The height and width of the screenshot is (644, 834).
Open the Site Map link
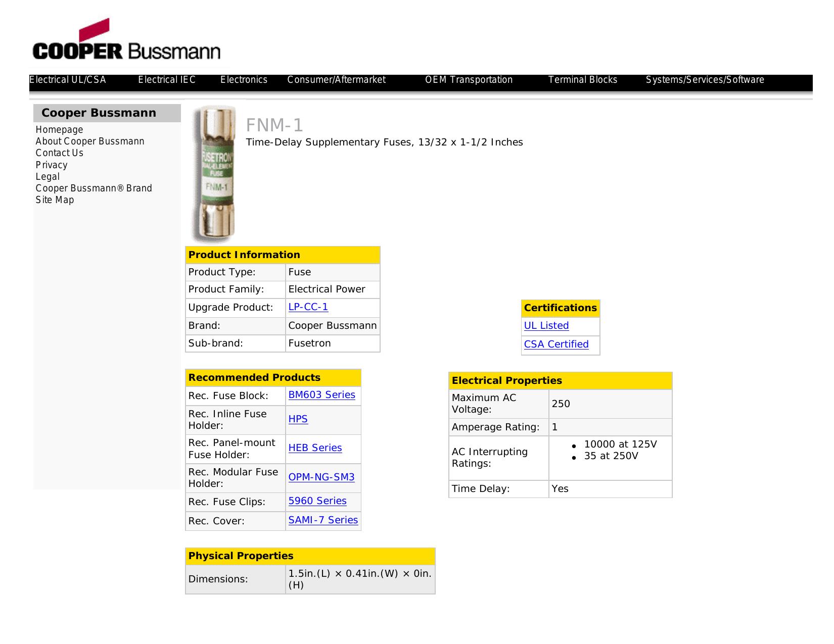tap(55, 200)
